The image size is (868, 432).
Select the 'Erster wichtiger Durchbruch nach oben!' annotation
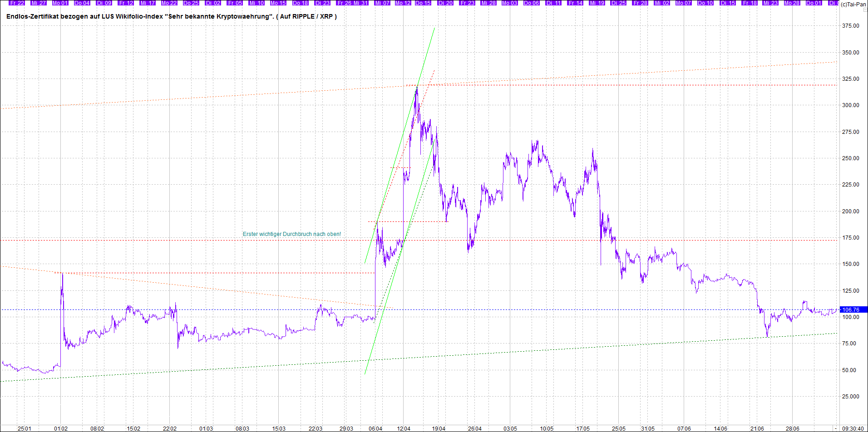point(291,234)
